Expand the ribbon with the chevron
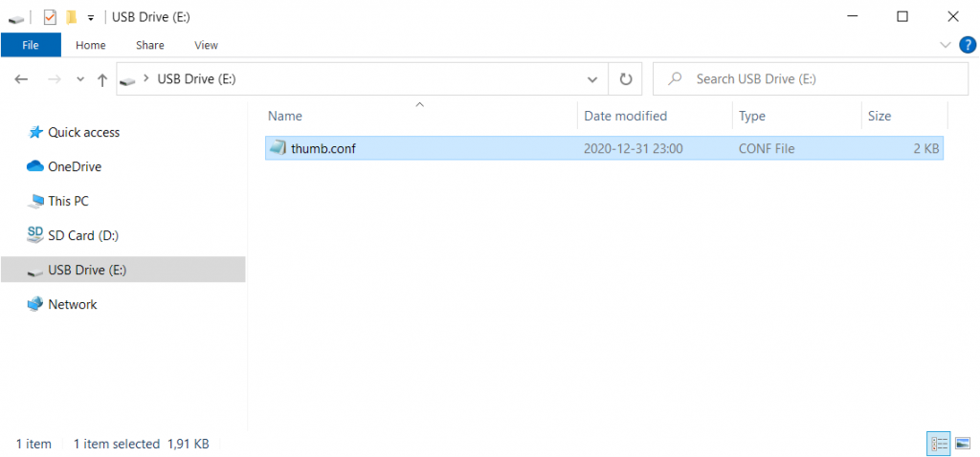 pos(945,44)
